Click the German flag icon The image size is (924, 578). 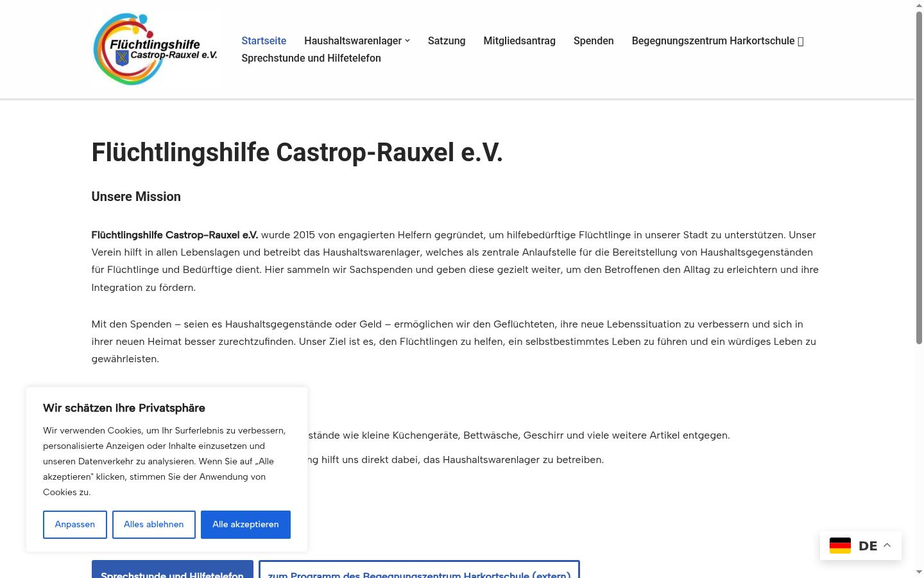840,546
